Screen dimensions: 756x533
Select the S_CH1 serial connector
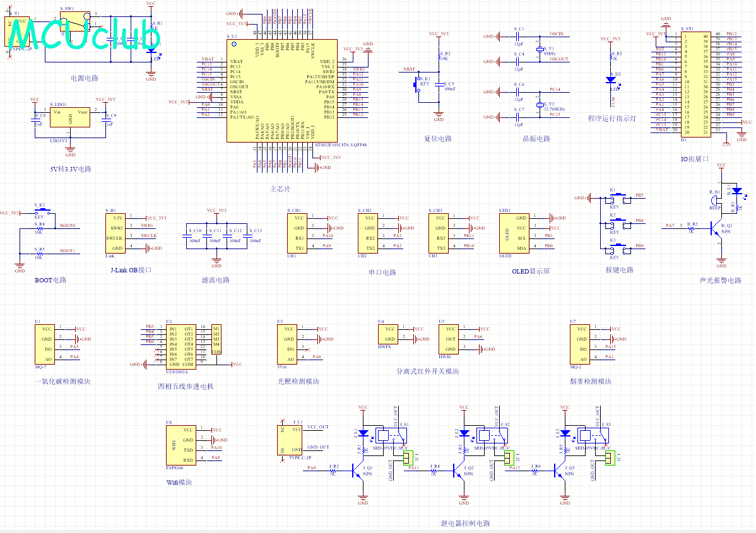pyautogui.click(x=297, y=233)
